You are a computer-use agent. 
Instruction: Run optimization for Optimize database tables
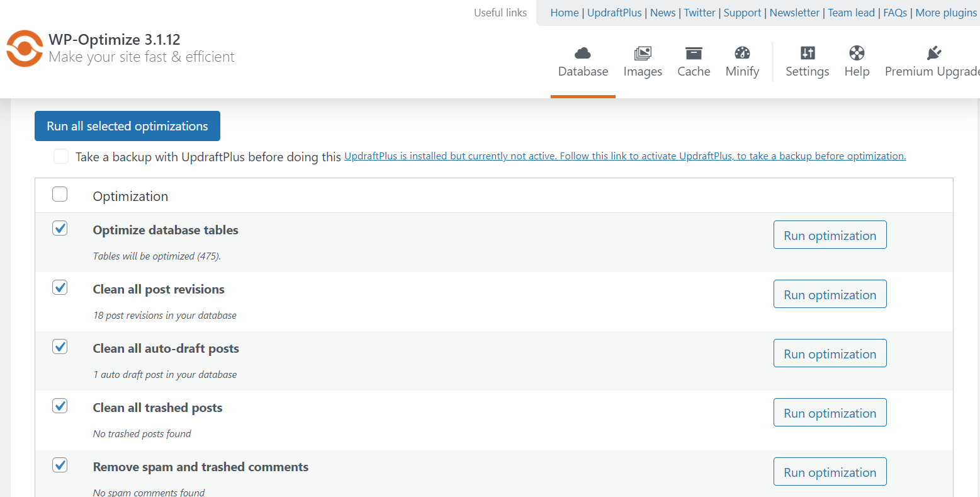(830, 235)
